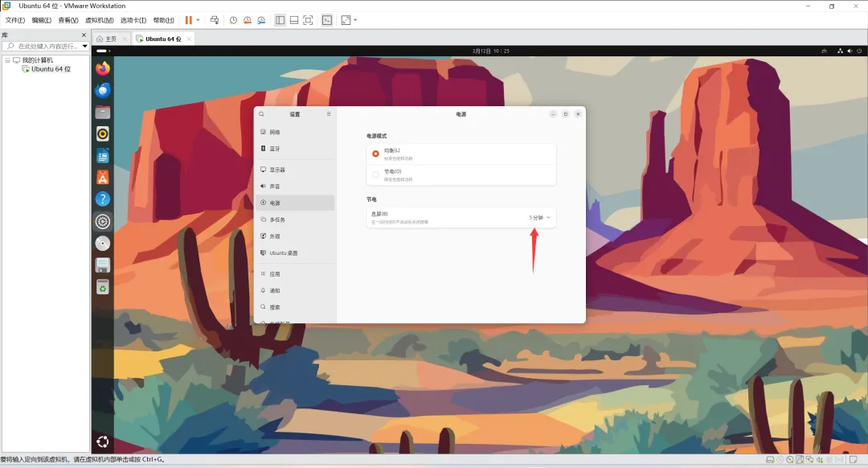The image size is (868, 468).
Task: Click the search icon in Settings sidebar
Action: (x=261, y=114)
